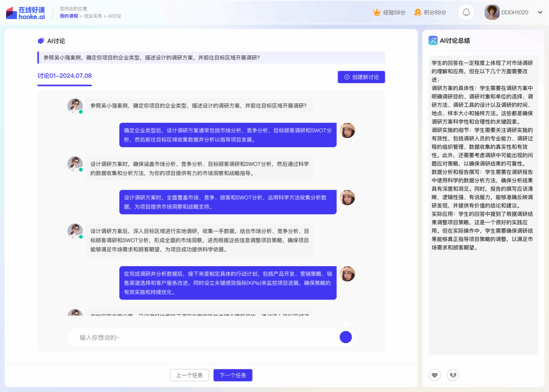Click the AI讨论总结 magic wand icon

433,40
